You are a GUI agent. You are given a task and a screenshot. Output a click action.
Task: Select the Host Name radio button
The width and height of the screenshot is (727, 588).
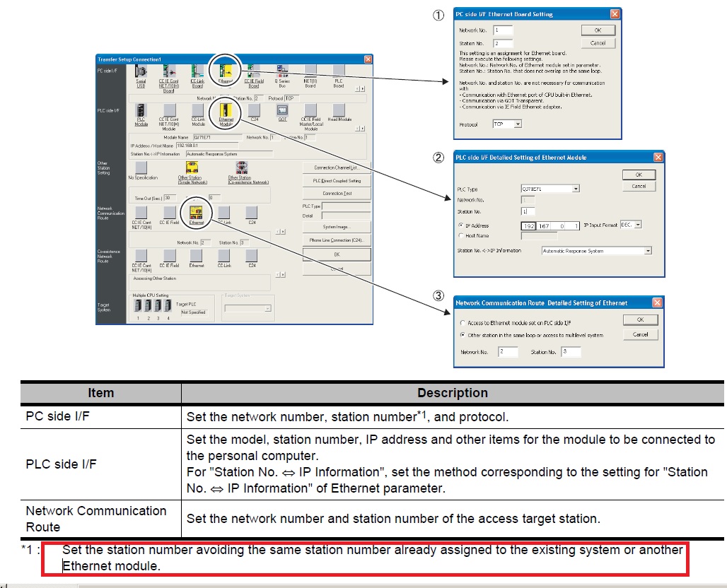[461, 235]
